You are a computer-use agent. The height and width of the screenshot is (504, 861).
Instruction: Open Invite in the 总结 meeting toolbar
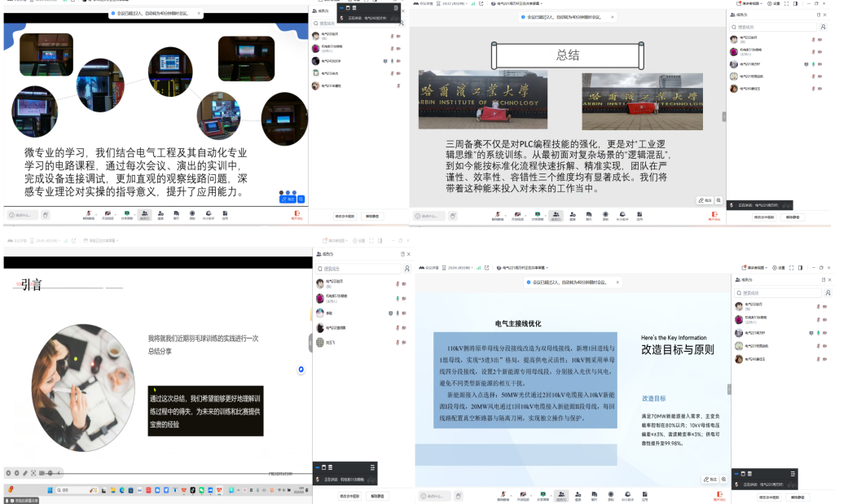[x=571, y=217]
